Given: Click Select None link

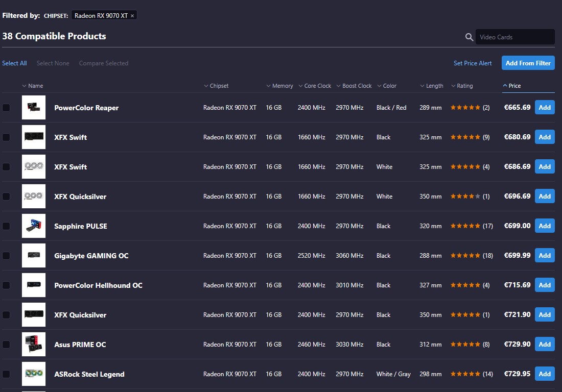Looking at the screenshot, I should (53, 63).
